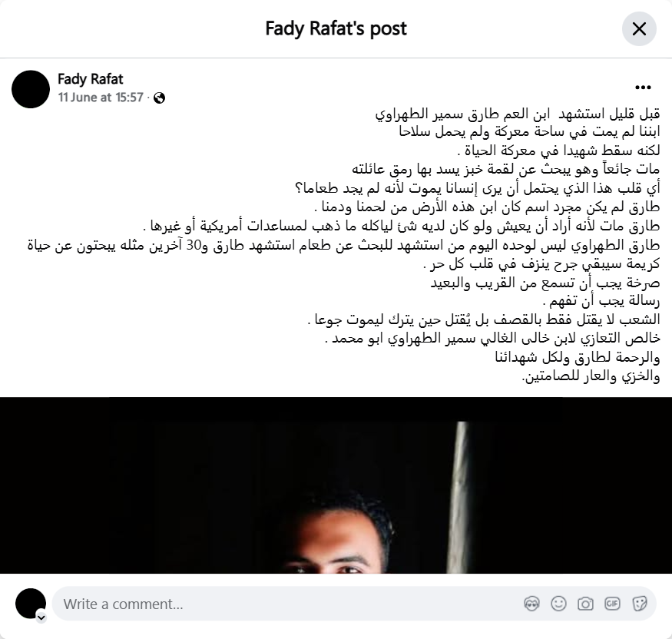Open the sticker picker icon
Viewport: 672px width, 639px height.
[x=639, y=604]
